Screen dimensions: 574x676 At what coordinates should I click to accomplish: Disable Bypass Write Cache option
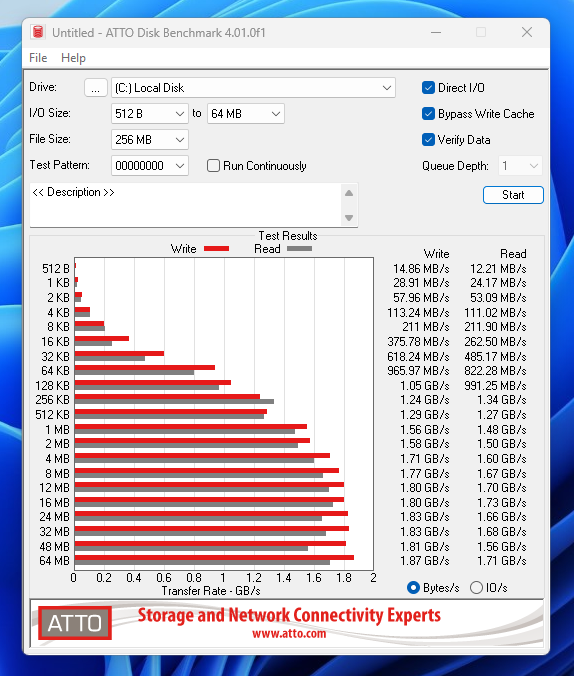(428, 114)
